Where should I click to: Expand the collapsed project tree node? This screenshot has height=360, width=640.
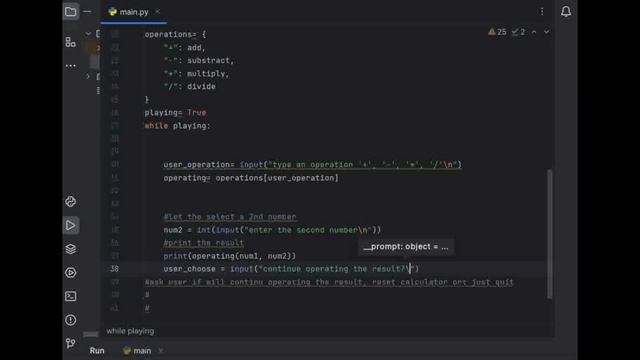click(x=88, y=76)
